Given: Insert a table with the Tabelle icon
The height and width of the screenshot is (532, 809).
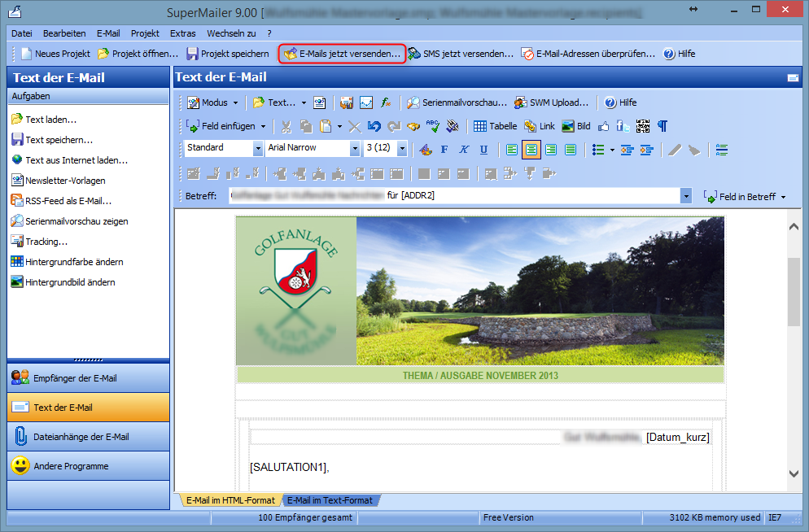Looking at the screenshot, I should click(x=495, y=126).
